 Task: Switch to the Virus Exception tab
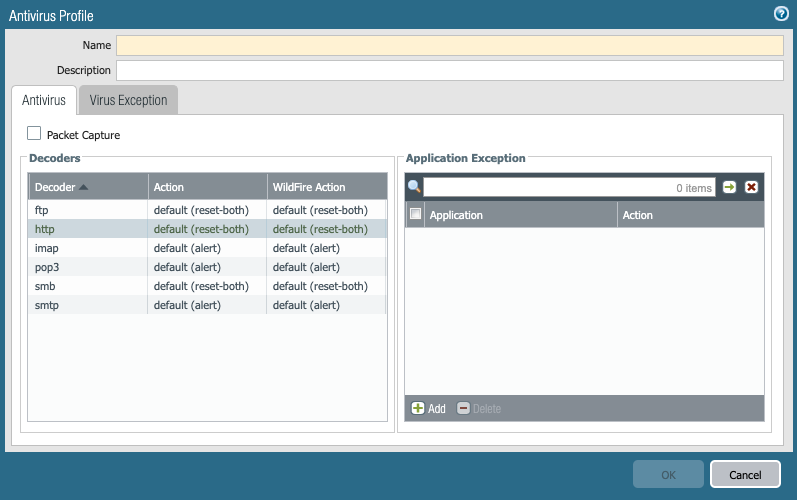point(128,100)
